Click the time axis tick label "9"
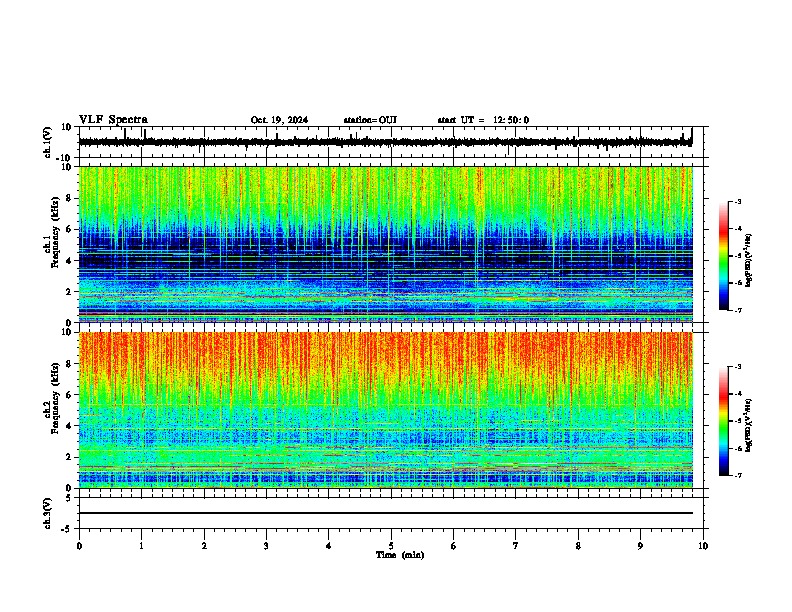This screenshot has width=792, height=612. (640, 546)
